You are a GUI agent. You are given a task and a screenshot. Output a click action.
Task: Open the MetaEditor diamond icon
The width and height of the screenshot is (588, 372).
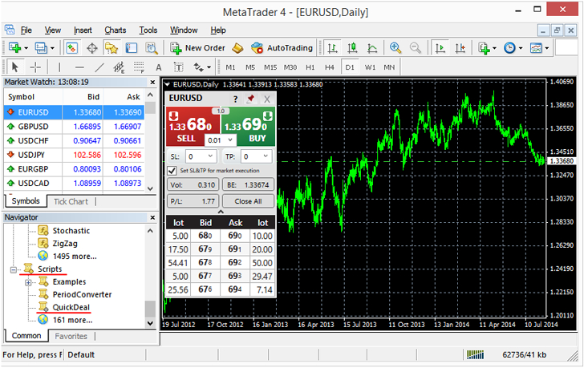237,48
